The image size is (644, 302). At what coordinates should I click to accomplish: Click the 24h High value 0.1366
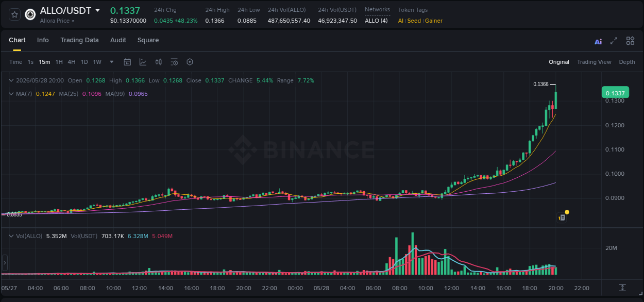215,21
